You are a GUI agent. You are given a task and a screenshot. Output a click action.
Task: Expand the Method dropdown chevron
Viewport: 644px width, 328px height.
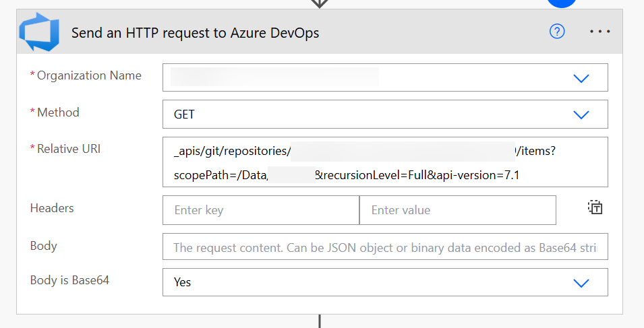(x=581, y=114)
